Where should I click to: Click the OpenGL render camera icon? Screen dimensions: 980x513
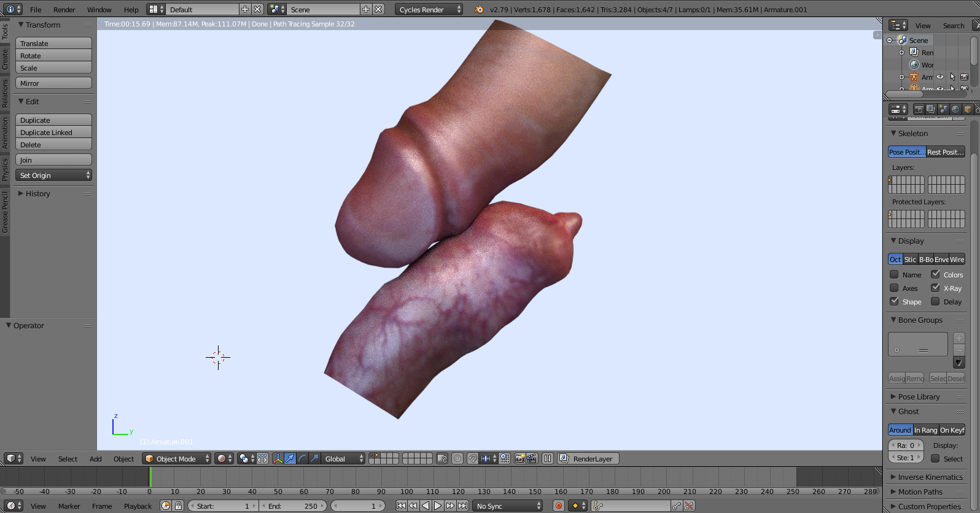click(519, 458)
